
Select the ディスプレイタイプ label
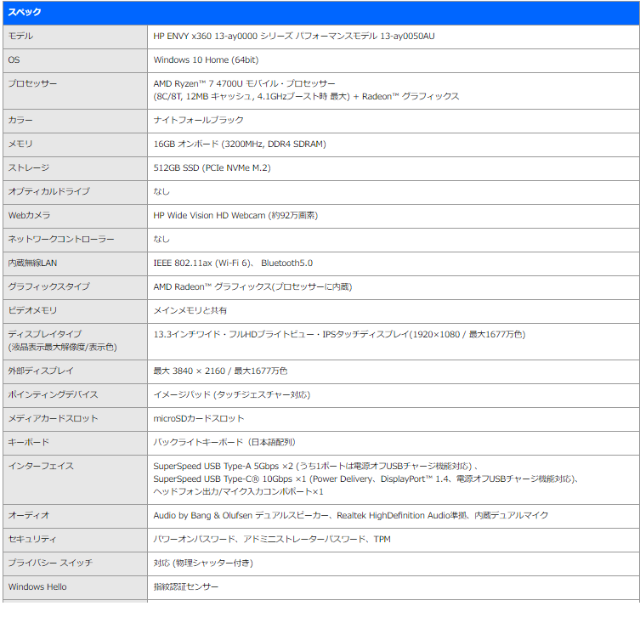(45, 334)
